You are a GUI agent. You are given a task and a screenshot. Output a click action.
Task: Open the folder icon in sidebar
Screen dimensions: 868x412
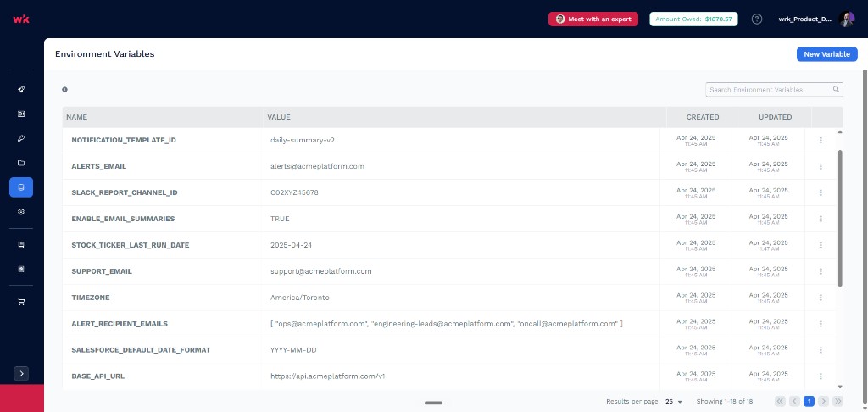[x=21, y=163]
